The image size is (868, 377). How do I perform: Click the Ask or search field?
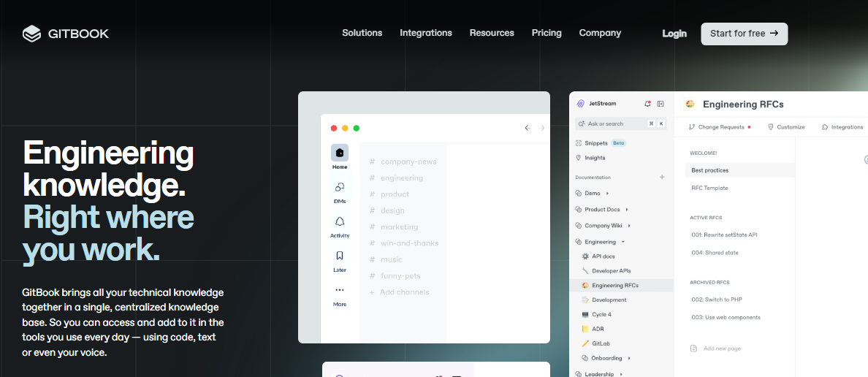[608, 123]
